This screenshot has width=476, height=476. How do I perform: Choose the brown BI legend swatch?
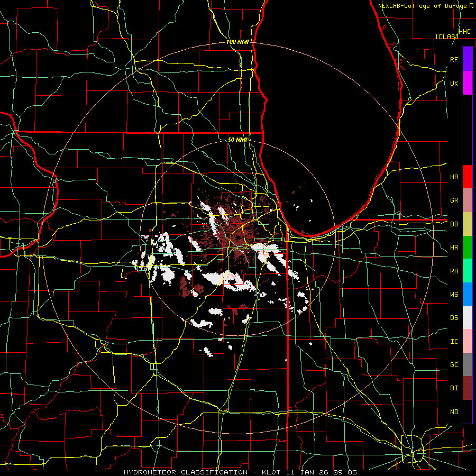[467, 388]
